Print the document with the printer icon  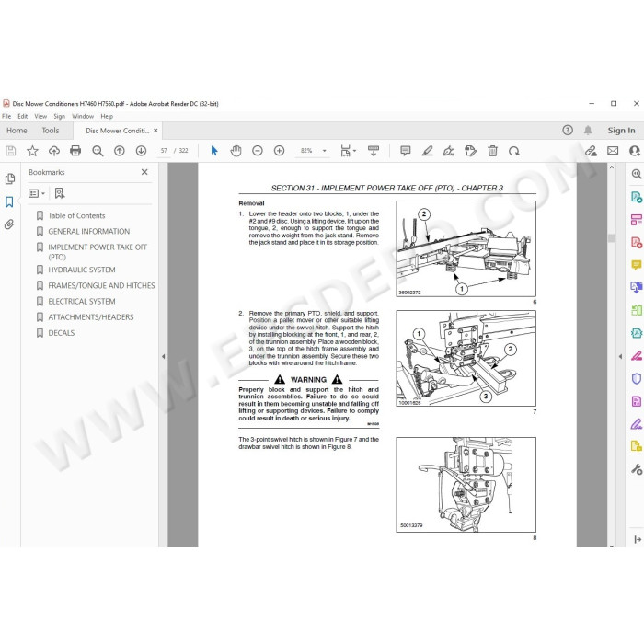pos(75,151)
